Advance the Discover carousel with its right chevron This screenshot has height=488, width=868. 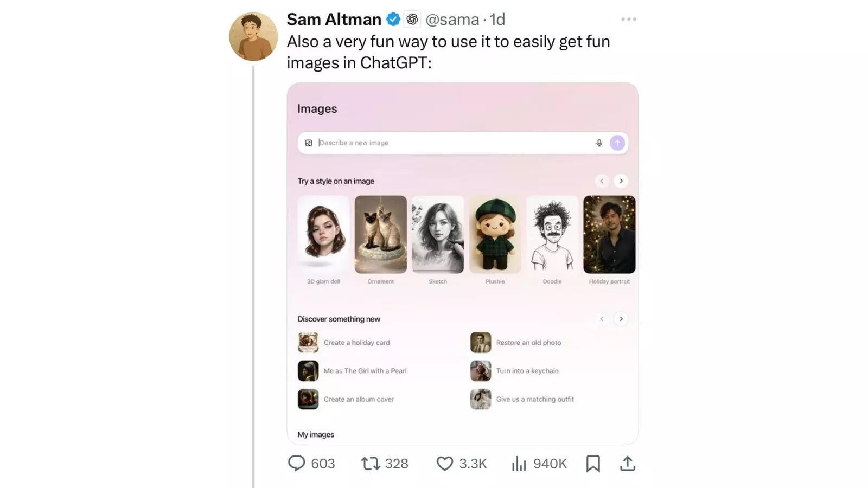621,319
